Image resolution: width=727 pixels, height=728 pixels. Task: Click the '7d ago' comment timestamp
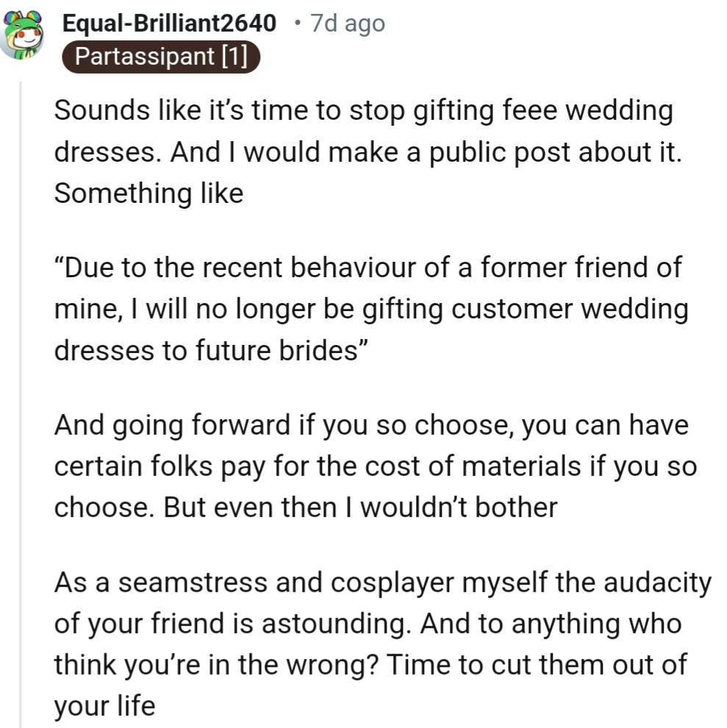coord(347,24)
